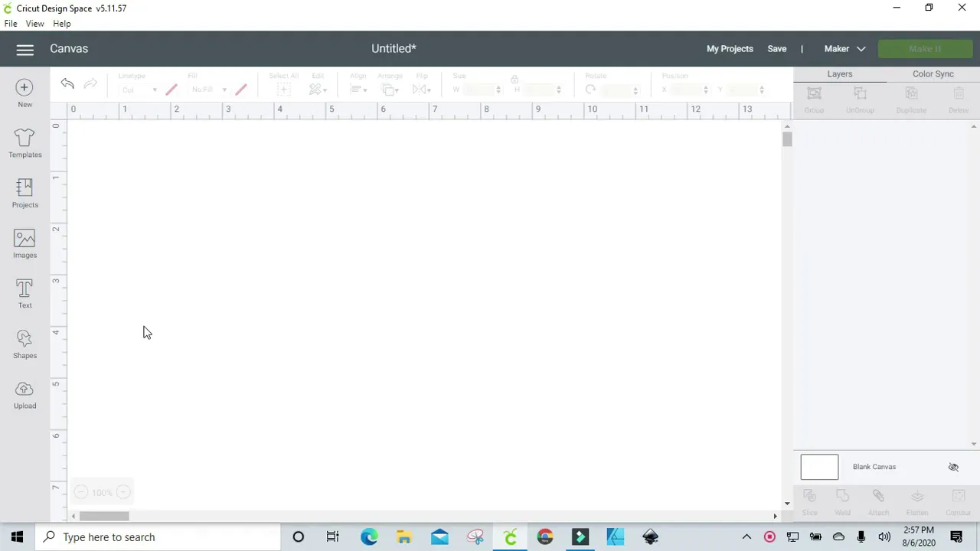Toggle Blank Canvas visibility eye
Viewport: 980px width, 551px height.
click(x=953, y=467)
